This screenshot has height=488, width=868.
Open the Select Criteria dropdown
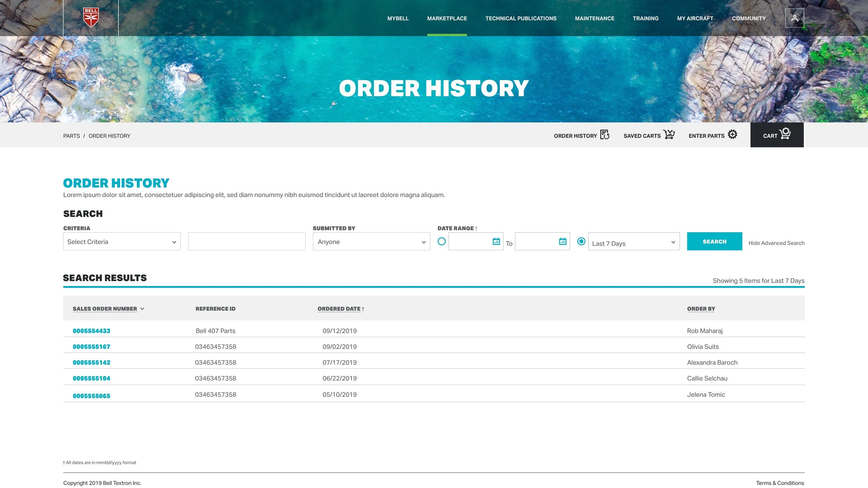pyautogui.click(x=122, y=241)
